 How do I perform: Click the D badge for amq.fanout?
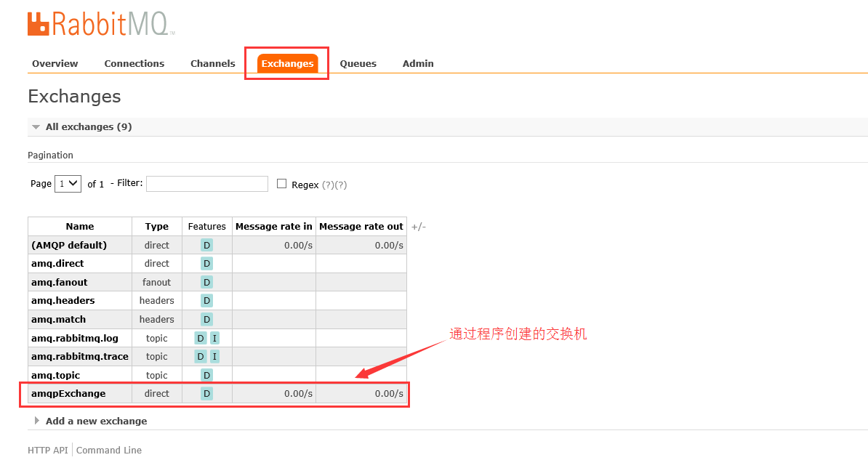[207, 282]
